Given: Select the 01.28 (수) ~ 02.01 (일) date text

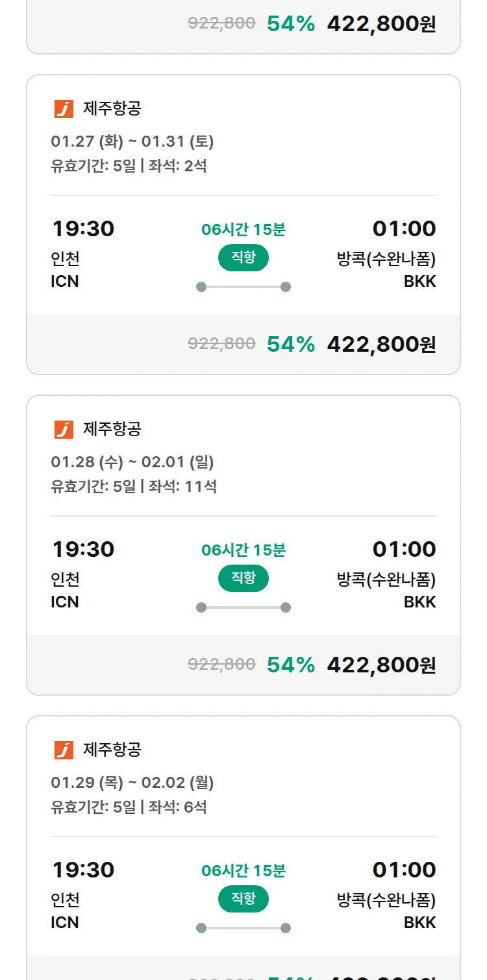Looking at the screenshot, I should tap(132, 462).
